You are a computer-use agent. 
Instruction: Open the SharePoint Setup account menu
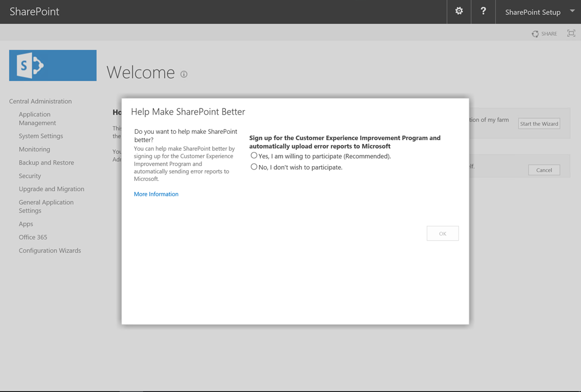tap(532, 12)
